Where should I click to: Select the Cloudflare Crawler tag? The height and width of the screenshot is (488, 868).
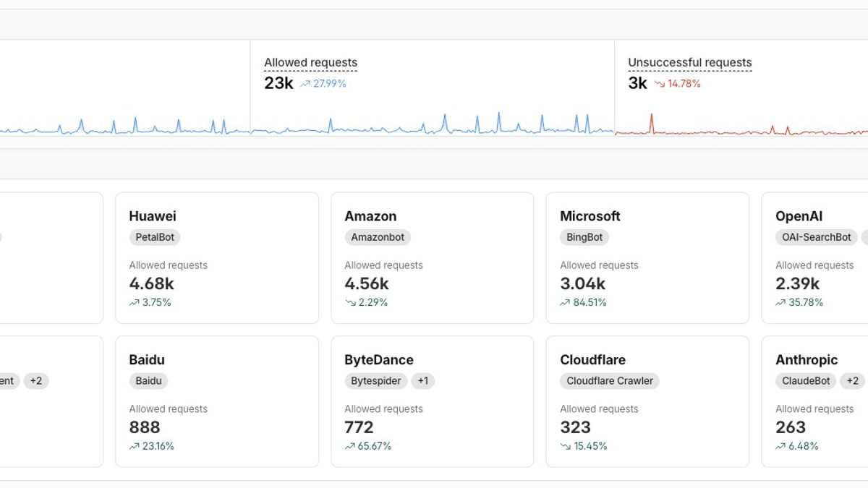[610, 381]
